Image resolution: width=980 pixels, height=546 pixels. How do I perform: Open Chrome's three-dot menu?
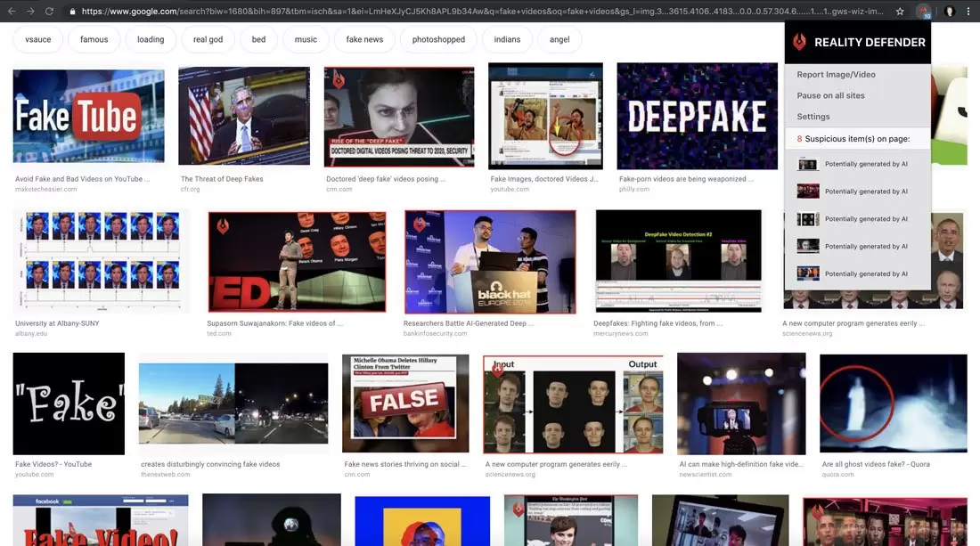(969, 12)
